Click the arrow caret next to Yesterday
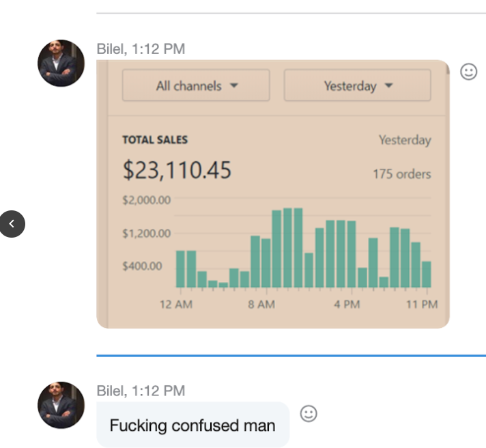486x448 pixels. coord(388,85)
